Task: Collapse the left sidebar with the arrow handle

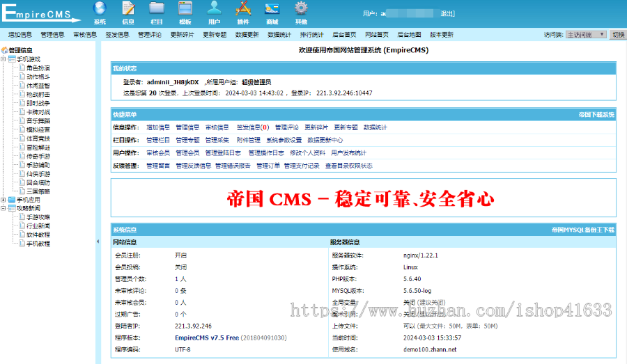Action: click(x=98, y=242)
